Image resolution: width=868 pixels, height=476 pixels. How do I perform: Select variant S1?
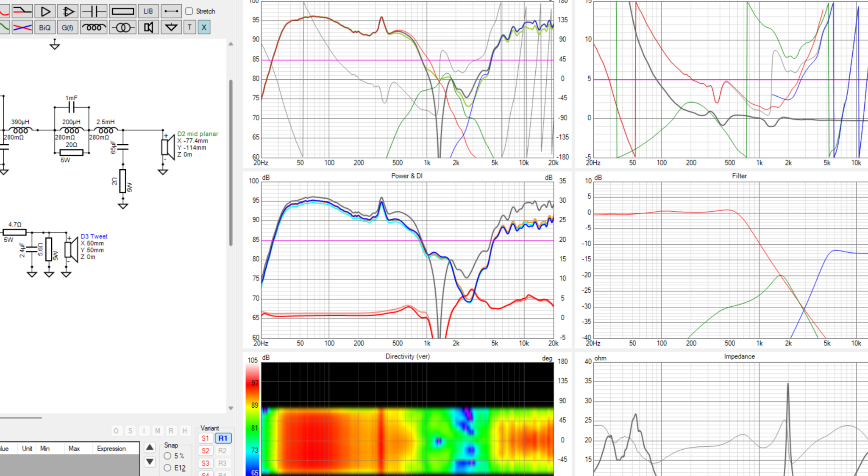coord(206,438)
